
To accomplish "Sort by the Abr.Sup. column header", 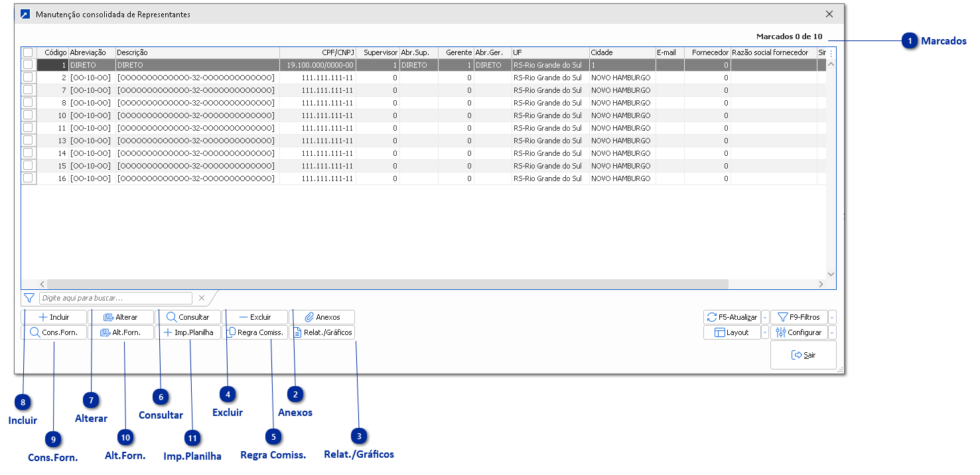I will tap(419, 52).
